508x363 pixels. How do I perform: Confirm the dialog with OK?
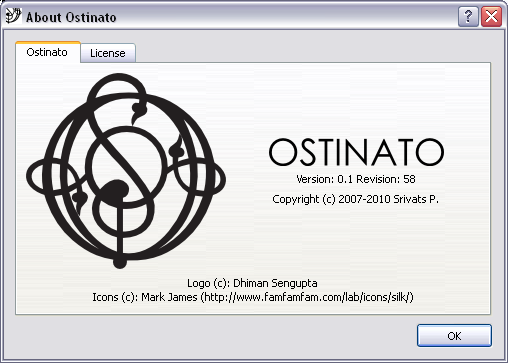coord(454,336)
